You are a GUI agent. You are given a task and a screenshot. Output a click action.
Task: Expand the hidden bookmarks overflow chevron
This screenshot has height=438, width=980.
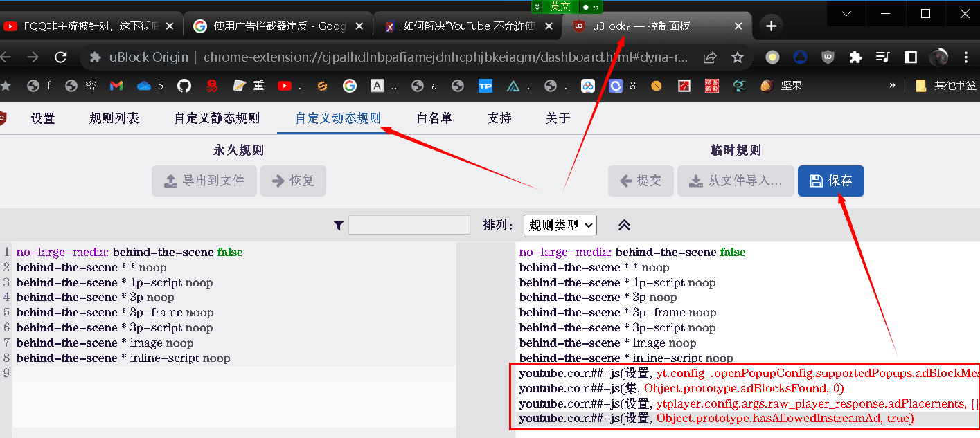(x=892, y=86)
